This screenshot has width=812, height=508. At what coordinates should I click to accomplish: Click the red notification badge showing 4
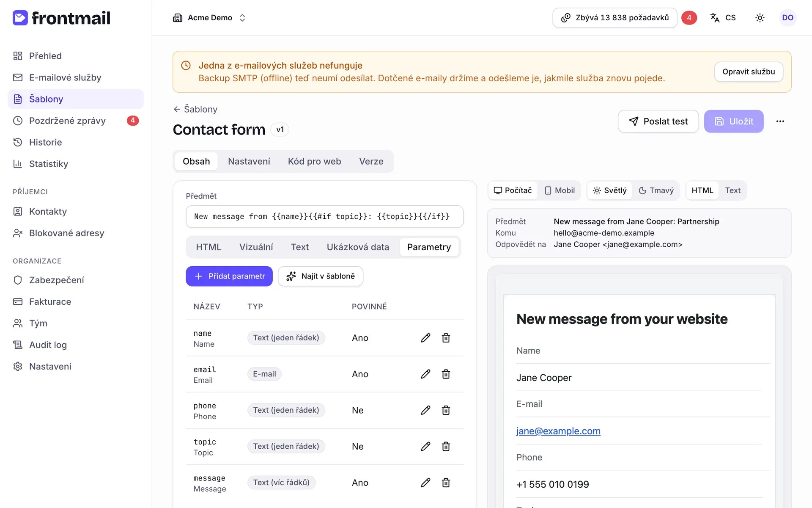click(x=689, y=18)
